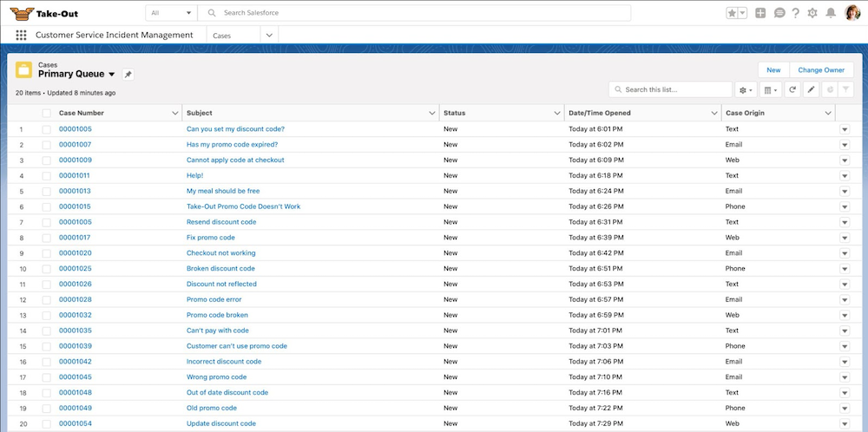Click Search Salesforce field
868x432 pixels.
pyautogui.click(x=414, y=13)
